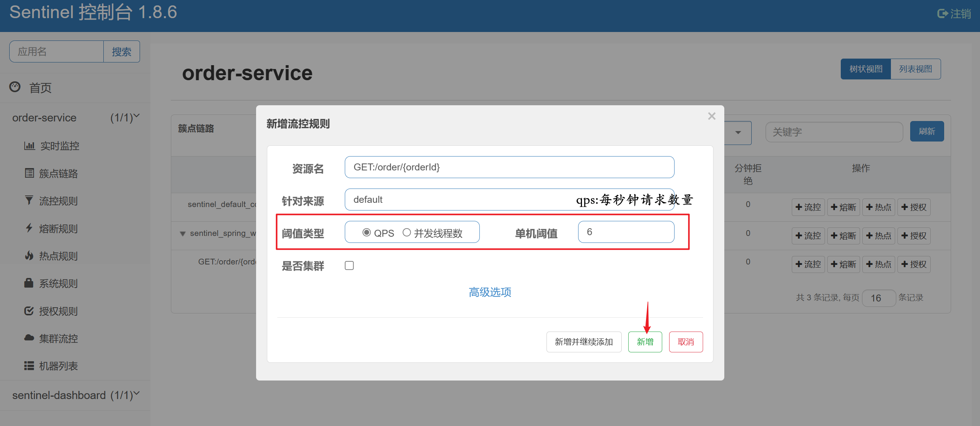The height and width of the screenshot is (426, 980).
Task: Open 熔断规则 menu item
Action: 59,229
